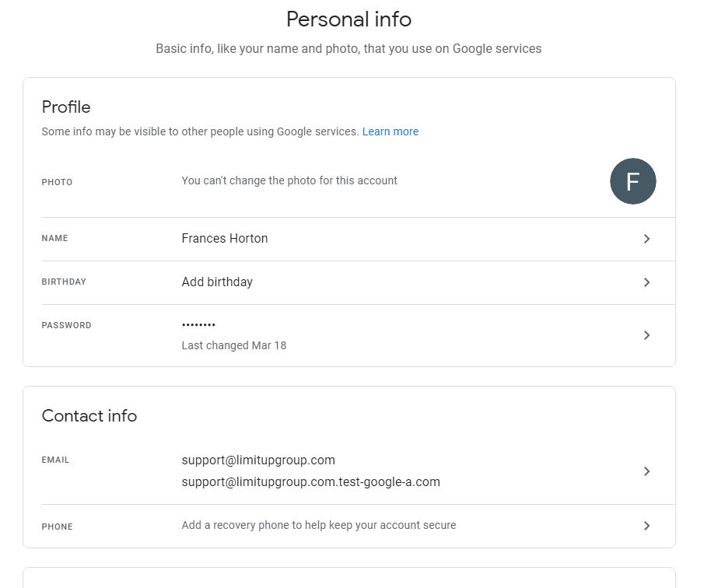704x588 pixels.
Task: Open the Name edit chevron
Action: 646,239
